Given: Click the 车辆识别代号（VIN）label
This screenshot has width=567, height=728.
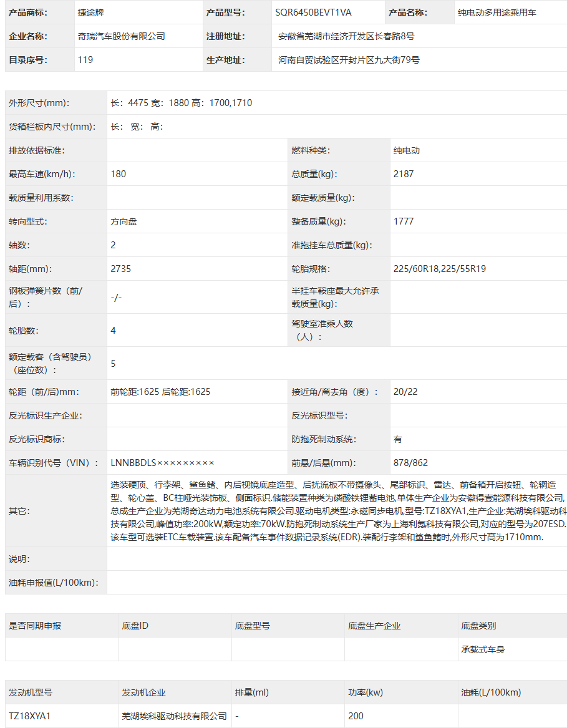Looking at the screenshot, I should (x=54, y=463).
